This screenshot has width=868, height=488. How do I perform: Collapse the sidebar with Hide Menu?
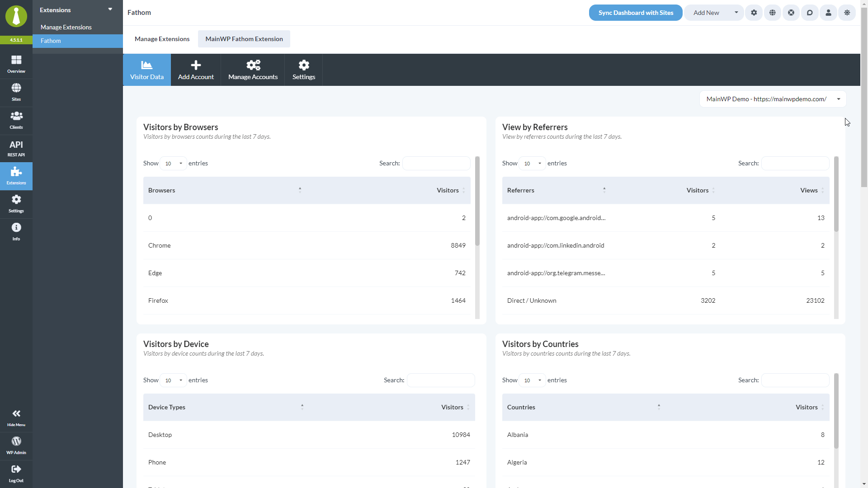(16, 417)
